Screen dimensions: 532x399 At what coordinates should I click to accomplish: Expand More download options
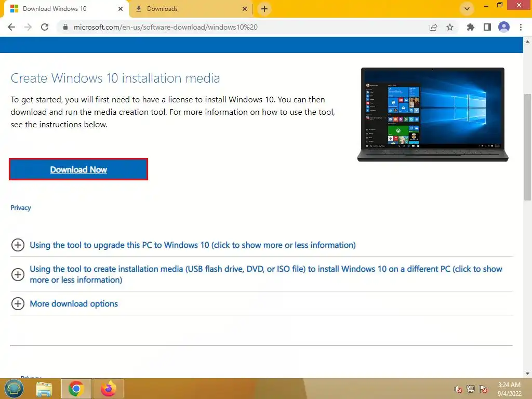(x=74, y=303)
